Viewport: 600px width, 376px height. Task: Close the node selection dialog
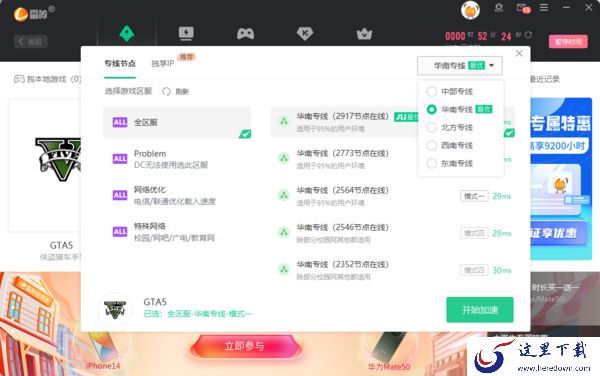(519, 54)
